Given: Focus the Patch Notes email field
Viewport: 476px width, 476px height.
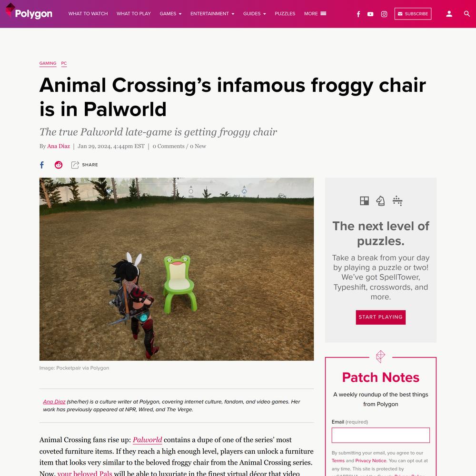Looking at the screenshot, I should pos(380,436).
